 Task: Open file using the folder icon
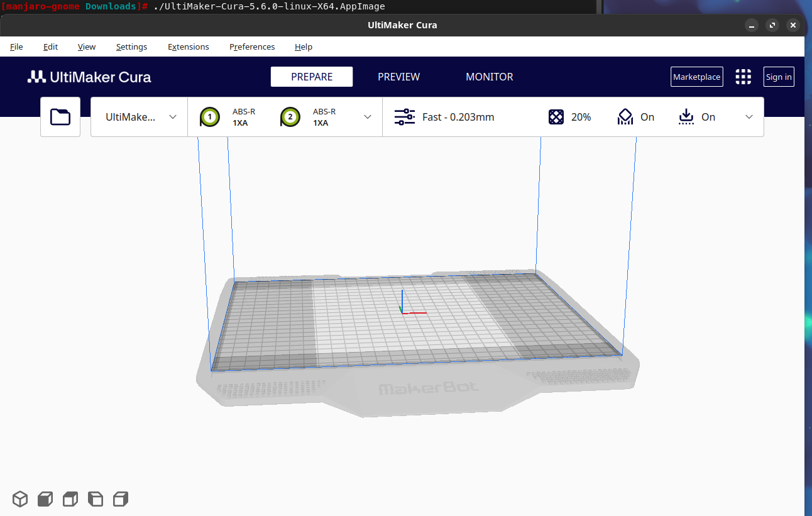pyautogui.click(x=60, y=117)
